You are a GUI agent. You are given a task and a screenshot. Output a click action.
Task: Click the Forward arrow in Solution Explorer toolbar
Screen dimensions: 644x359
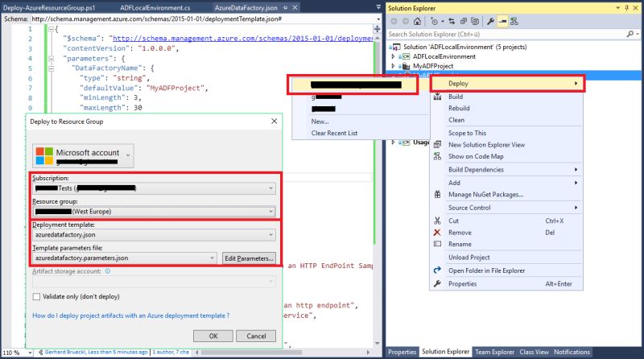406,22
